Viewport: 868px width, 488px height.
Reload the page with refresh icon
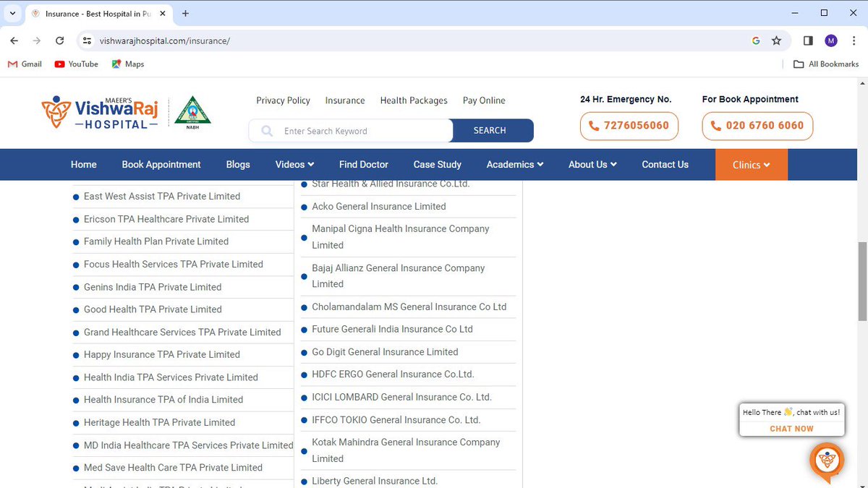tap(60, 40)
